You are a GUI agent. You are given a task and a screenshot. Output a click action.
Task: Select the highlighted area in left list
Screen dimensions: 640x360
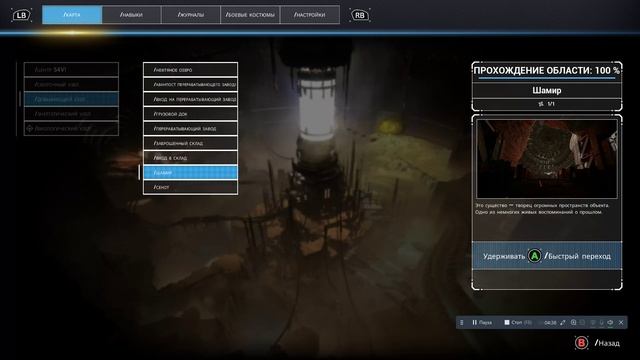click(x=71, y=99)
